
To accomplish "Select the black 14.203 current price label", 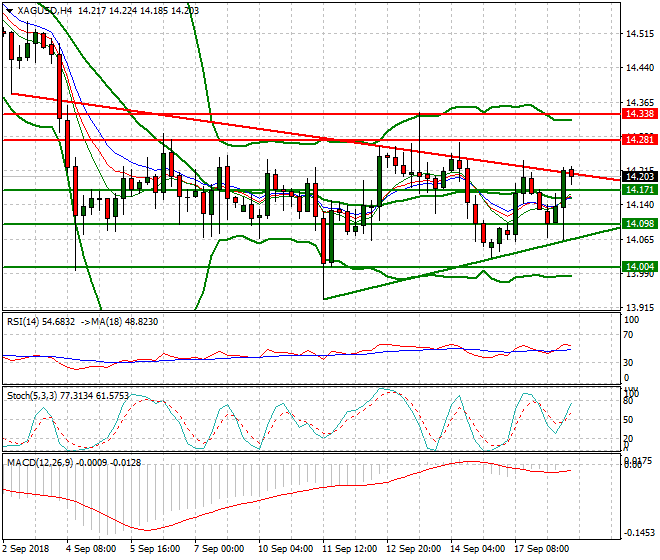I will pyautogui.click(x=639, y=177).
